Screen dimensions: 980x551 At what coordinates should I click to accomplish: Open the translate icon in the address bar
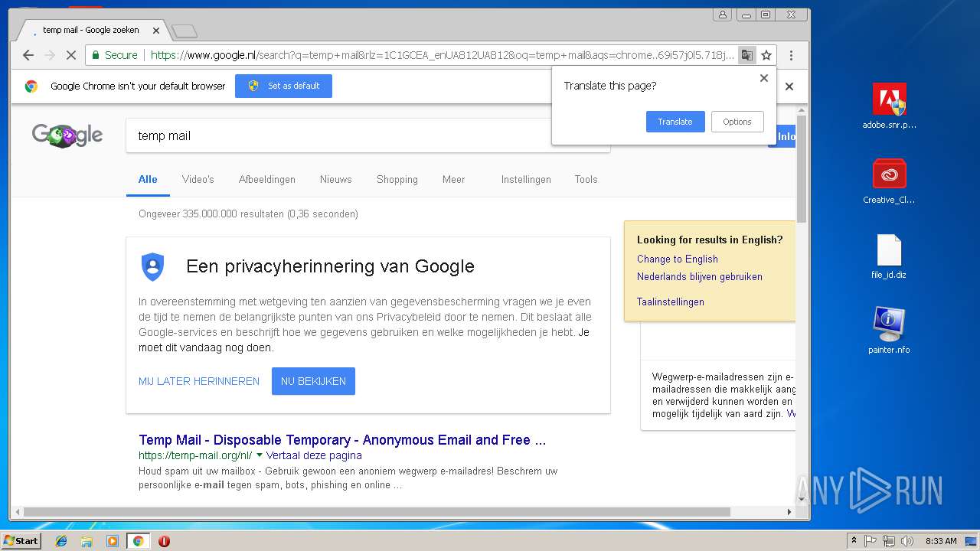(x=746, y=55)
